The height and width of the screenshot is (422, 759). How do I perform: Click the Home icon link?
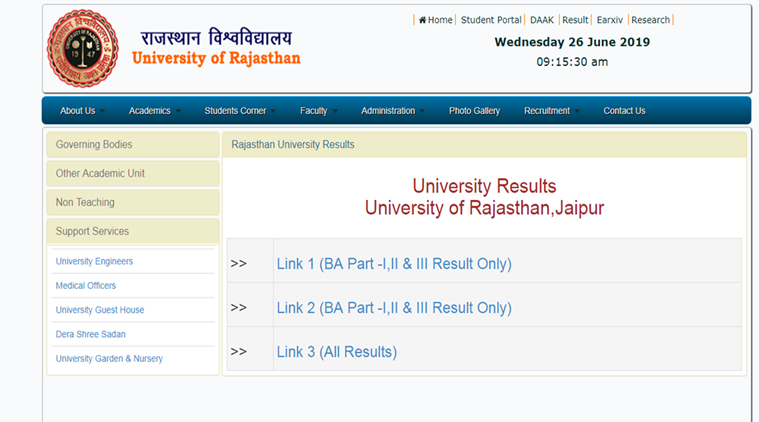(x=435, y=20)
